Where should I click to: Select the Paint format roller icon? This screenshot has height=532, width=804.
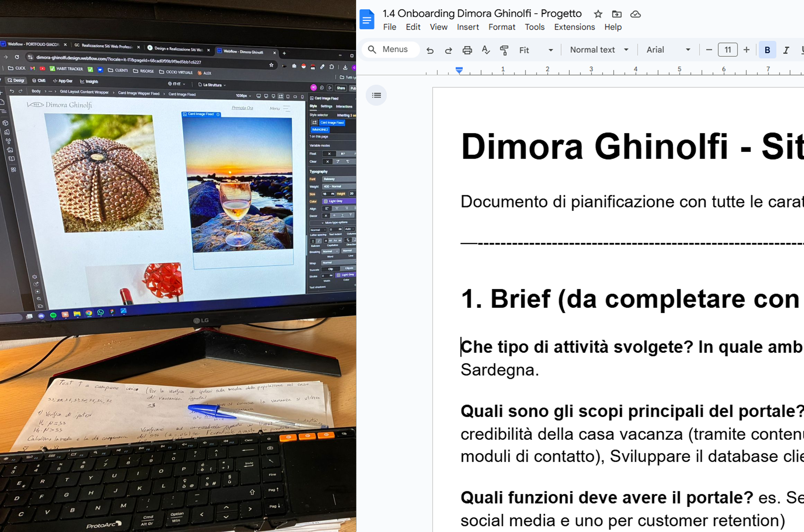504,50
